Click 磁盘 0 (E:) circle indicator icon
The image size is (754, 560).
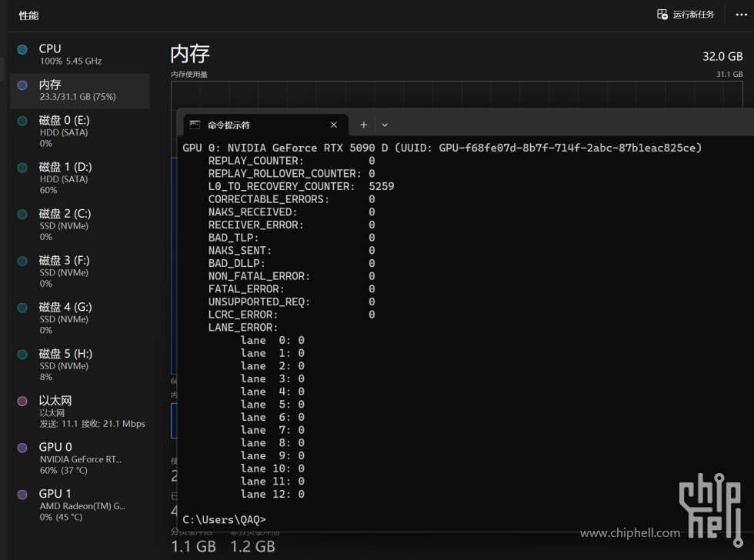(x=22, y=121)
